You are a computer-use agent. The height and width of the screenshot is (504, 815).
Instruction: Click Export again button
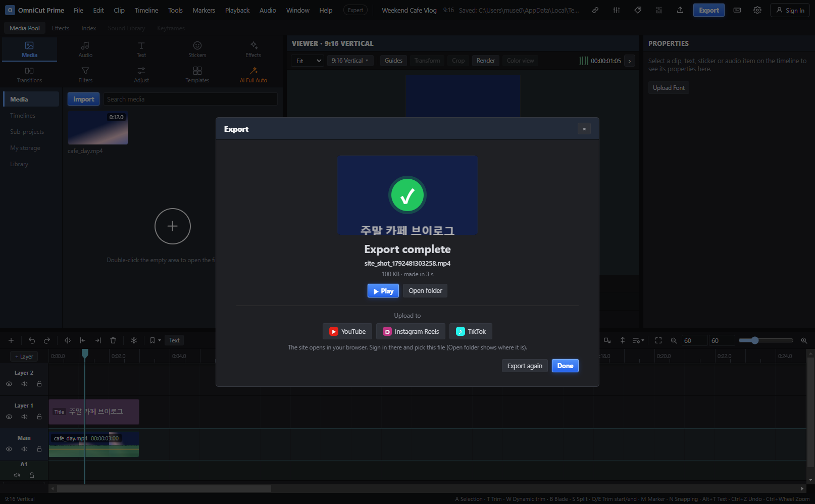pos(525,366)
